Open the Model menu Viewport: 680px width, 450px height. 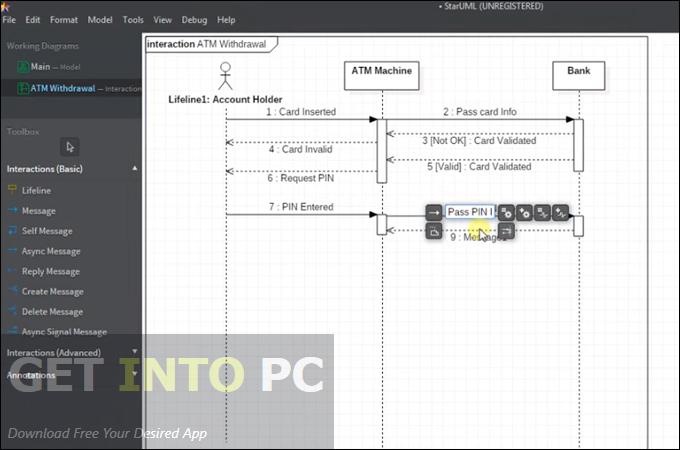[x=100, y=20]
